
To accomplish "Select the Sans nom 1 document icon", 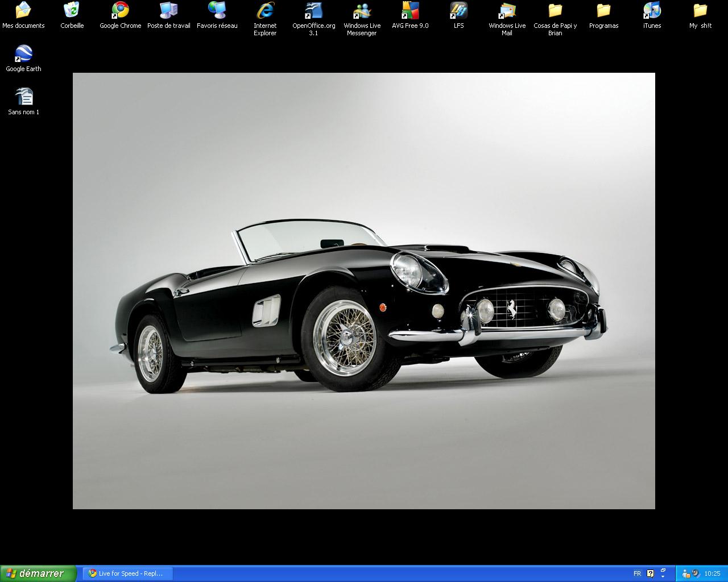I will point(23,102).
